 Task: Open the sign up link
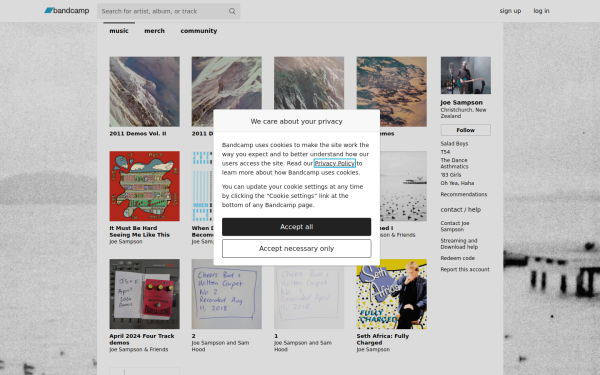point(510,11)
